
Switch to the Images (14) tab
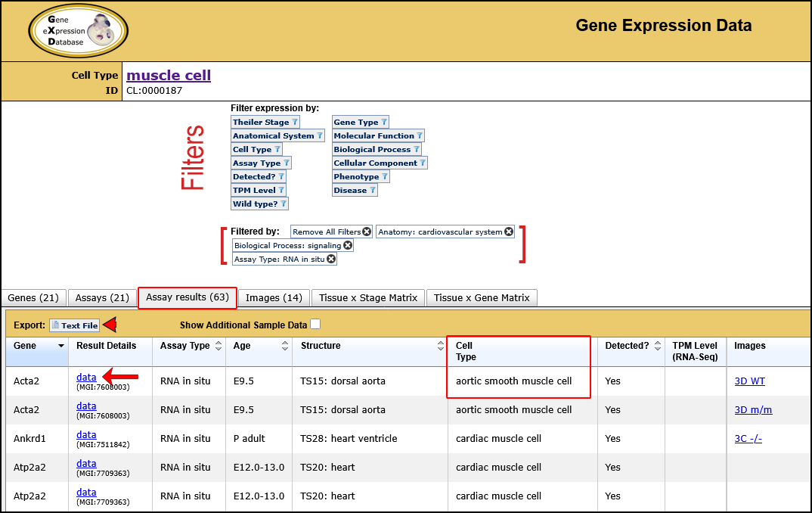point(274,297)
